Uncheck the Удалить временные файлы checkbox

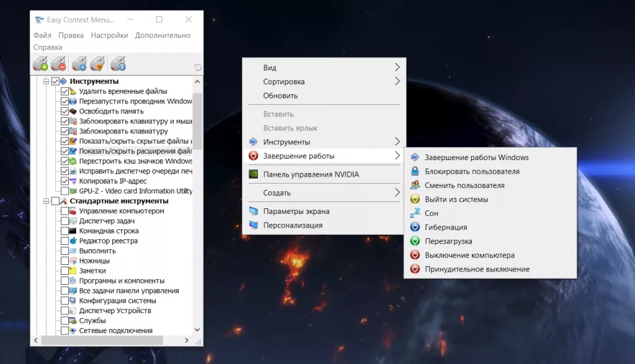click(65, 92)
